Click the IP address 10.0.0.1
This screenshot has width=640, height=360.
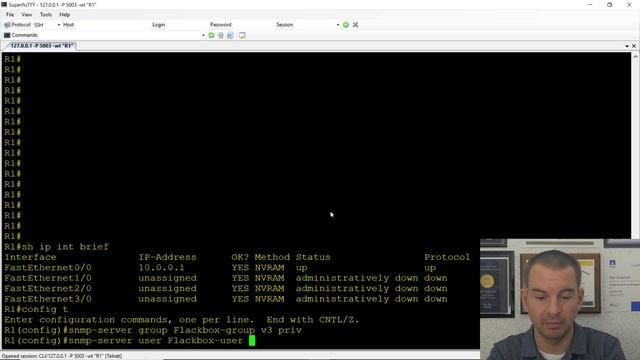point(161,268)
